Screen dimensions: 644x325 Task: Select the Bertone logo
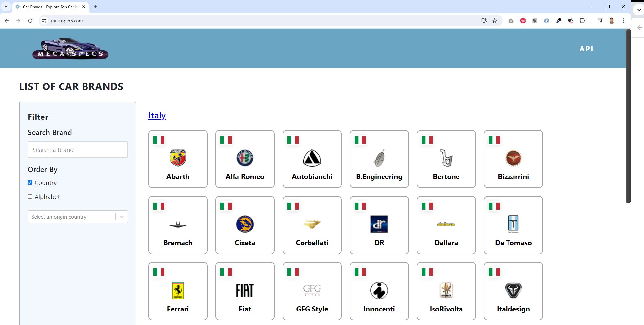pyautogui.click(x=446, y=158)
